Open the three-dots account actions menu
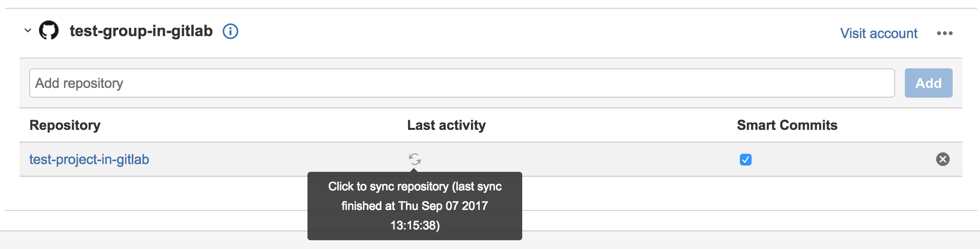 (x=944, y=33)
